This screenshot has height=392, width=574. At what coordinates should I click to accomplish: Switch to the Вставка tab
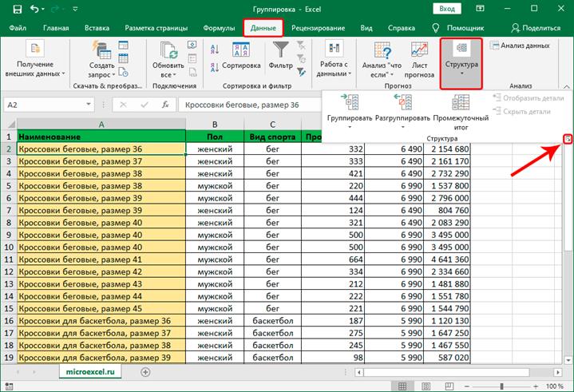(x=97, y=28)
